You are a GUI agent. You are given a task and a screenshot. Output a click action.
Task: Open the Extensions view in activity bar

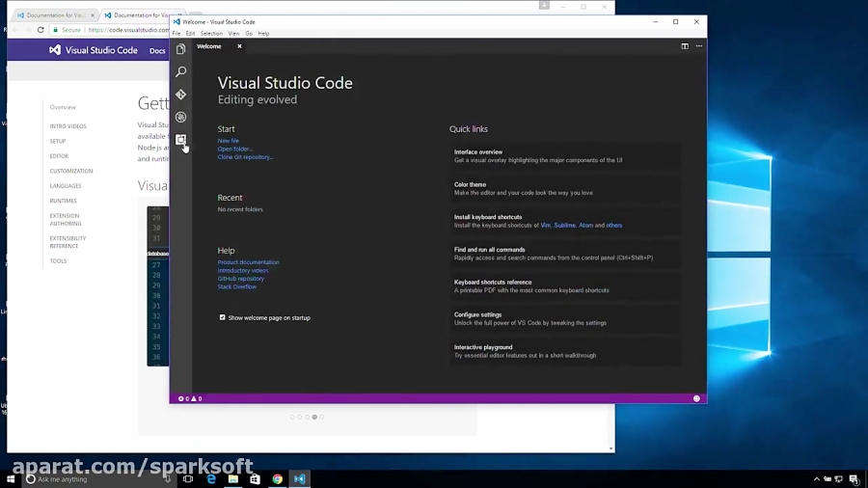[181, 140]
